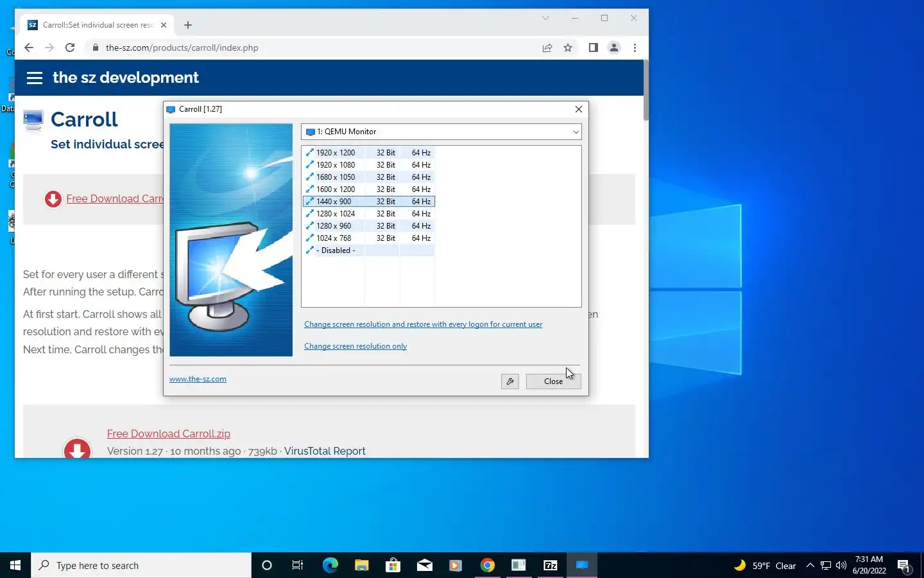Open the network icon in system tray
The width and height of the screenshot is (924, 578).
(x=826, y=565)
